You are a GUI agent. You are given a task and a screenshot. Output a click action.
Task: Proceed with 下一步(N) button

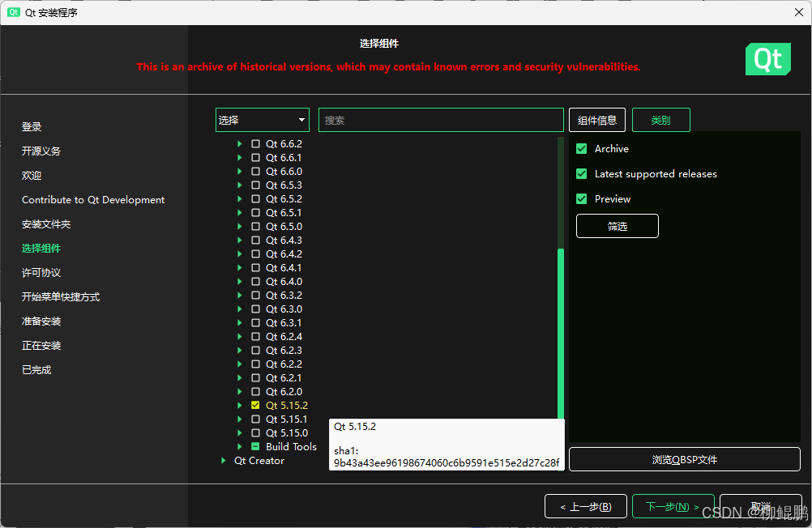coord(673,506)
